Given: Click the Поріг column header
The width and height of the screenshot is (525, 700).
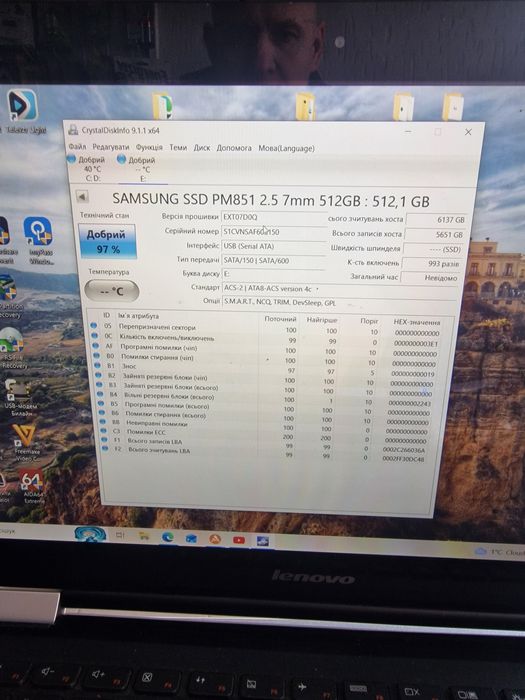Looking at the screenshot, I should click(x=369, y=321).
